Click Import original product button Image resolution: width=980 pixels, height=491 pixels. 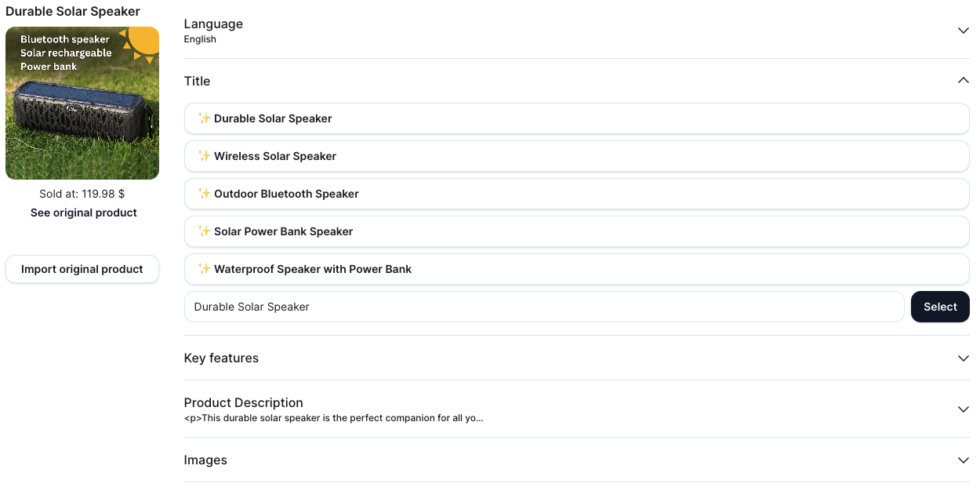(82, 269)
